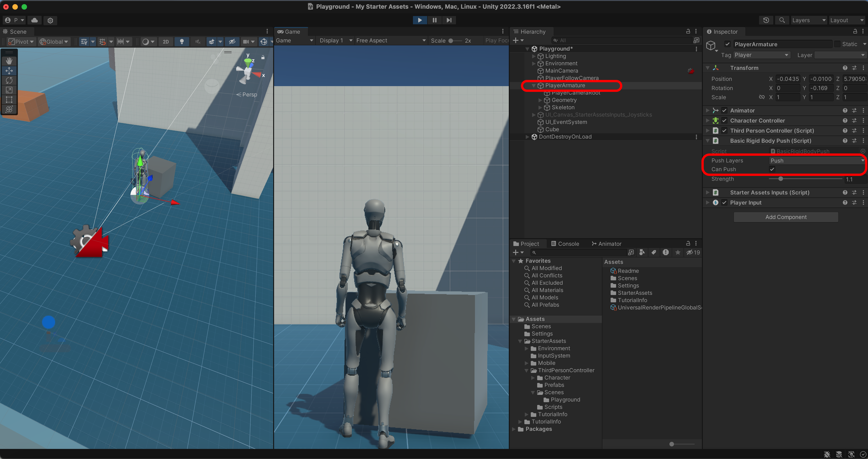Uncheck the Can Push checkbox

tap(772, 169)
